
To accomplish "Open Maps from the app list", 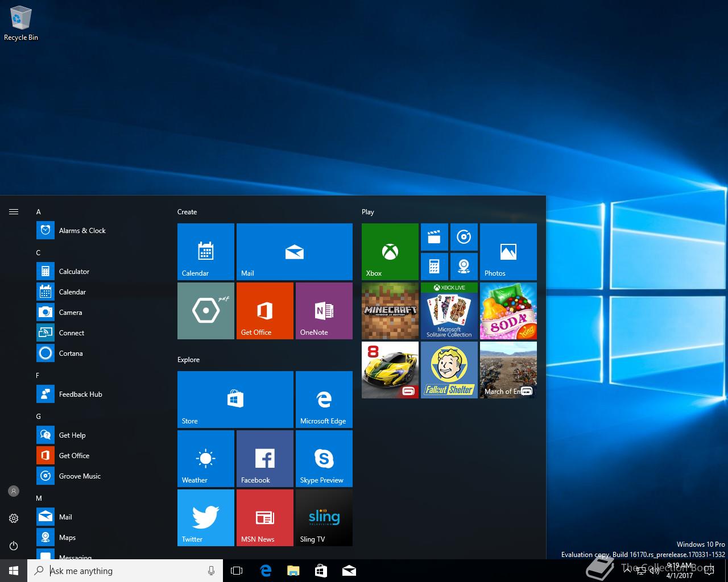I will (x=100, y=538).
